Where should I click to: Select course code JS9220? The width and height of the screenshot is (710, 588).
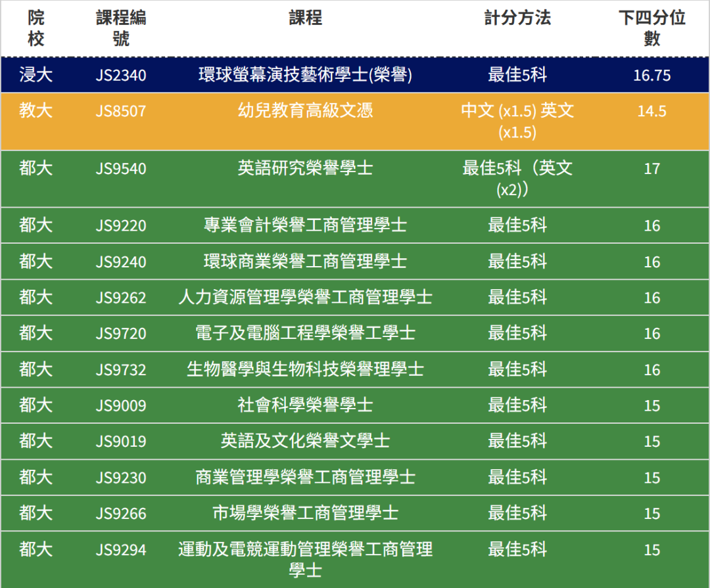pyautogui.click(x=121, y=225)
